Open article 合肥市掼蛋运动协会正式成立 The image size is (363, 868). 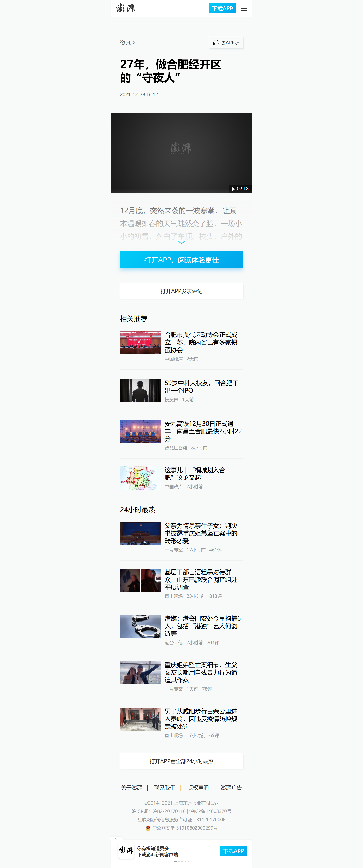coord(201,342)
